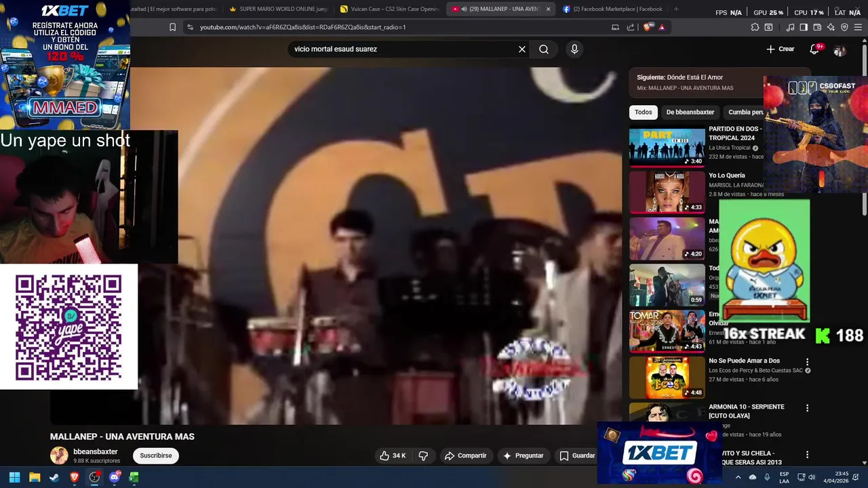Toggle the browser sidebar panel icon
Viewport: 868px width, 488px height.
(804, 27)
